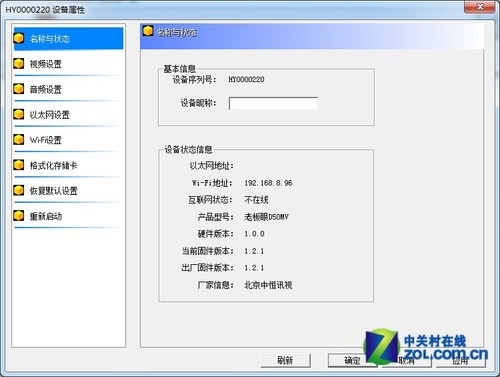Click the cube icon beside WiFi设置
This screenshot has width=500, height=377.
[x=19, y=139]
